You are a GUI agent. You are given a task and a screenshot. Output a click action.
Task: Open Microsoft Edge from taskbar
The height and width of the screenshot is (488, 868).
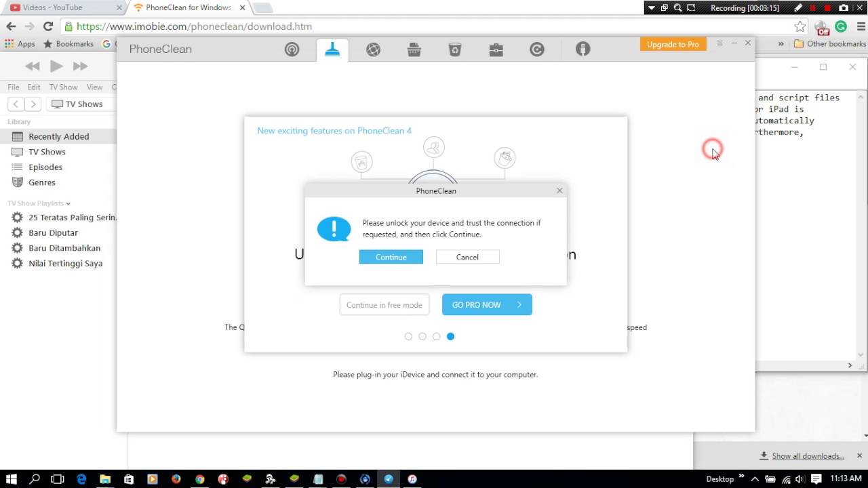coord(81,479)
